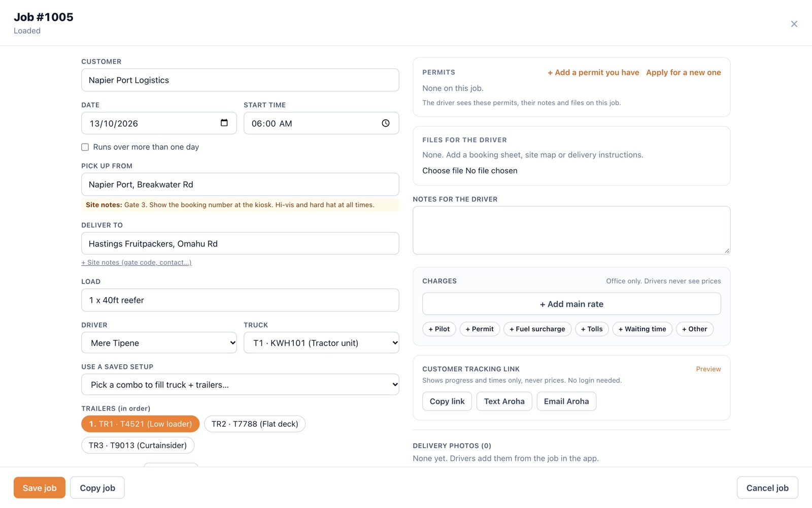The image size is (812, 508).
Task: Add a Pilot charge
Action: pos(439,329)
